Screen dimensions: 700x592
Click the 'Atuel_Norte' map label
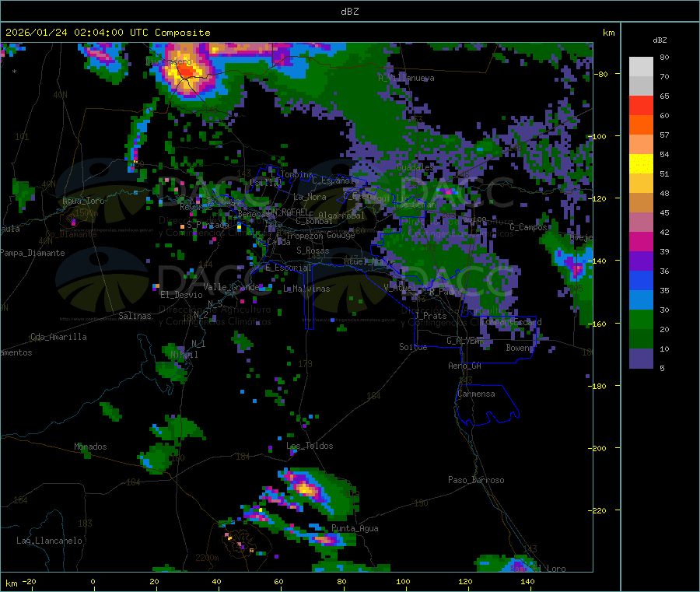point(369,261)
